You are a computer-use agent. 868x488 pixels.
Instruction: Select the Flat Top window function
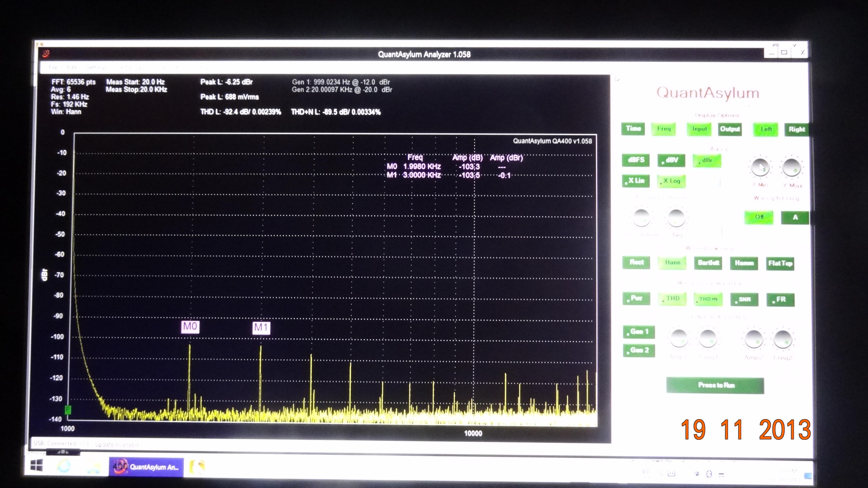780,264
